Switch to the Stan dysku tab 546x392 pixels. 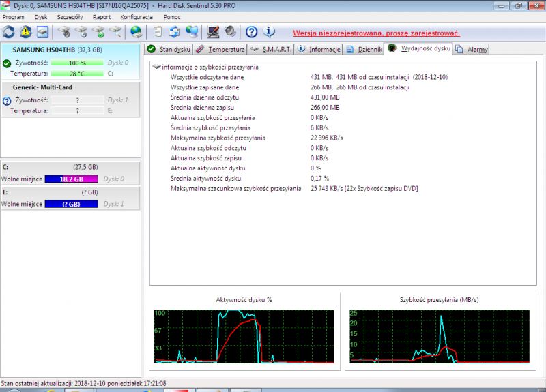click(169, 49)
